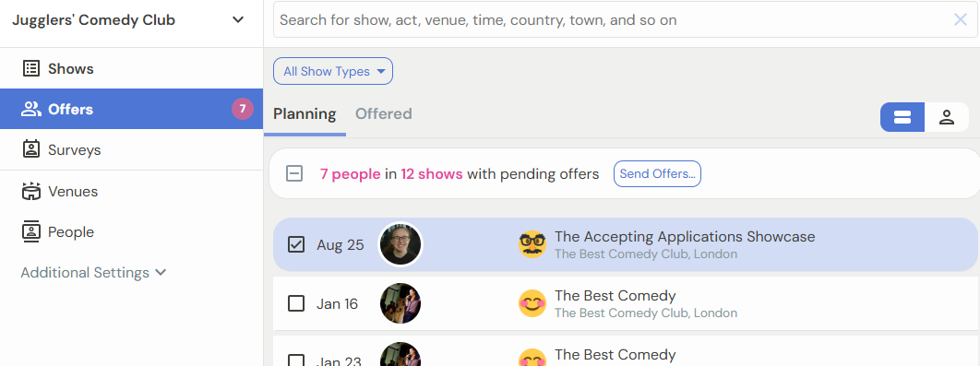
Task: Click the glasses emoji for Accepting Applications Showcase
Action: click(532, 244)
